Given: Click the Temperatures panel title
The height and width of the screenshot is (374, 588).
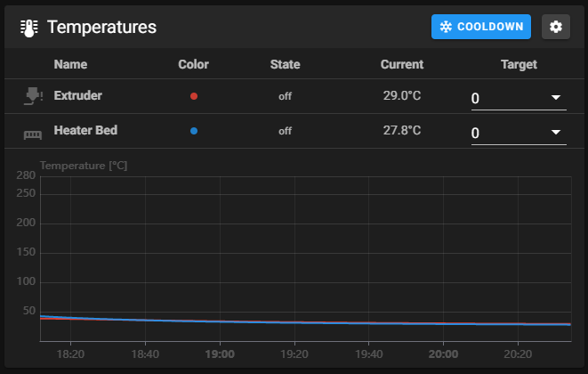Looking at the screenshot, I should 101,28.
